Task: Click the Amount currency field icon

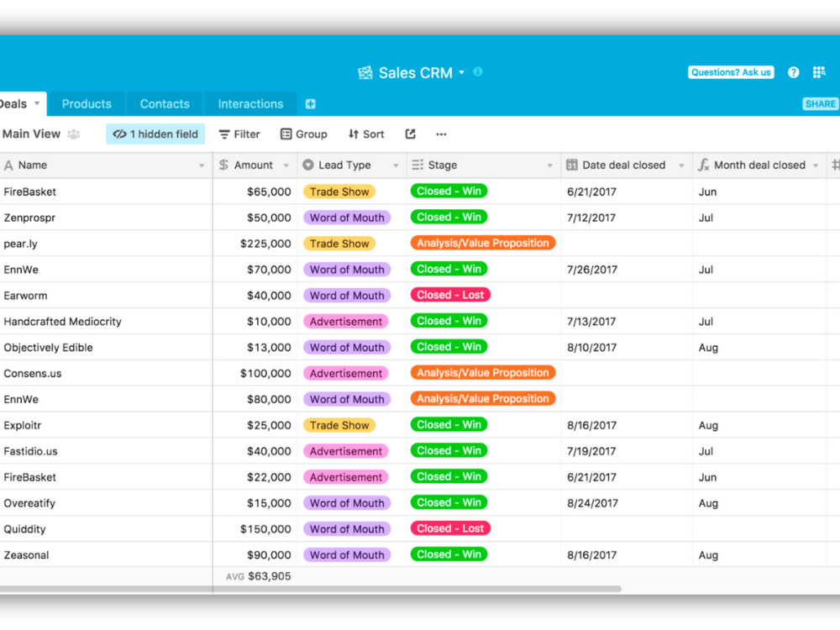Action: pos(223,165)
